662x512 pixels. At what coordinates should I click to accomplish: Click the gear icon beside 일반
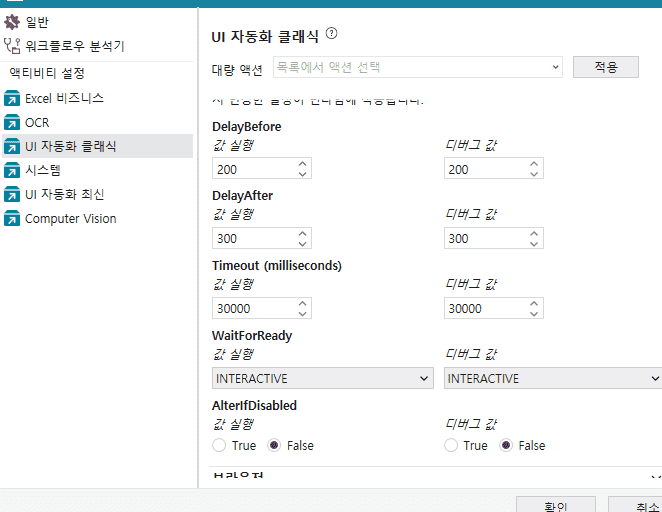click(12, 21)
